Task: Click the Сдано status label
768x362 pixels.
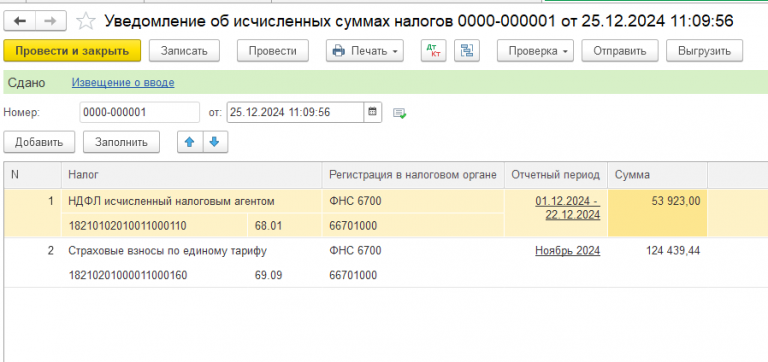Action: click(x=26, y=83)
